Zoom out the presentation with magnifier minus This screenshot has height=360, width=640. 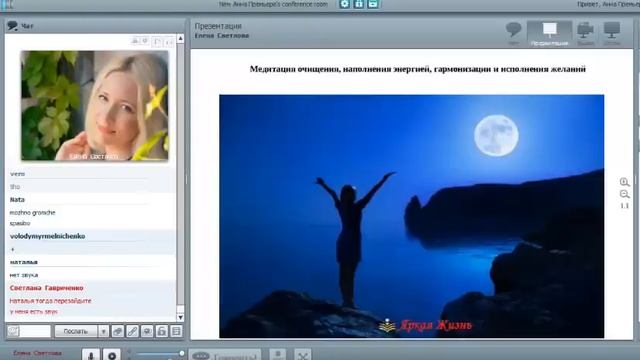[x=624, y=194]
